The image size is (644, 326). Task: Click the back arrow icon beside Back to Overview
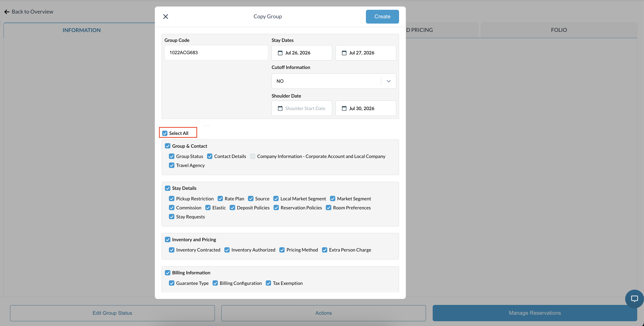click(x=7, y=12)
